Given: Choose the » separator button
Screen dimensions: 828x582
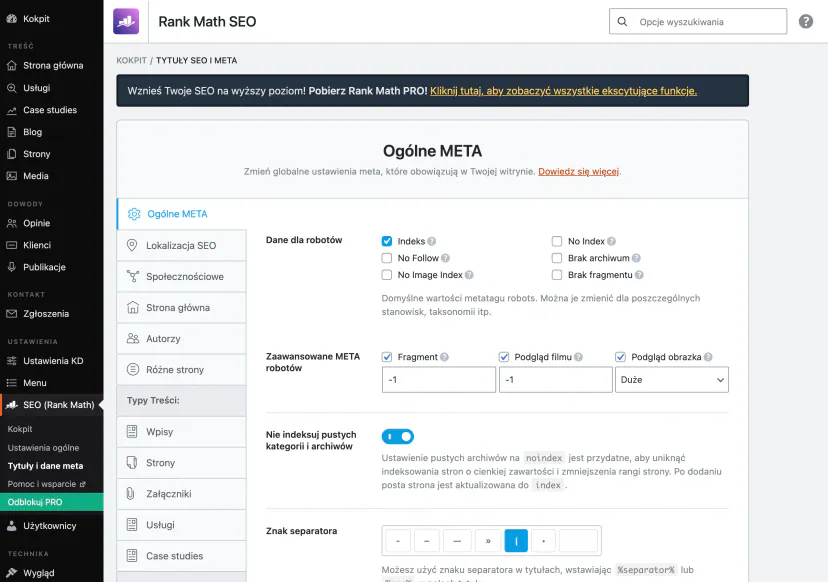Looking at the screenshot, I should coord(488,541).
